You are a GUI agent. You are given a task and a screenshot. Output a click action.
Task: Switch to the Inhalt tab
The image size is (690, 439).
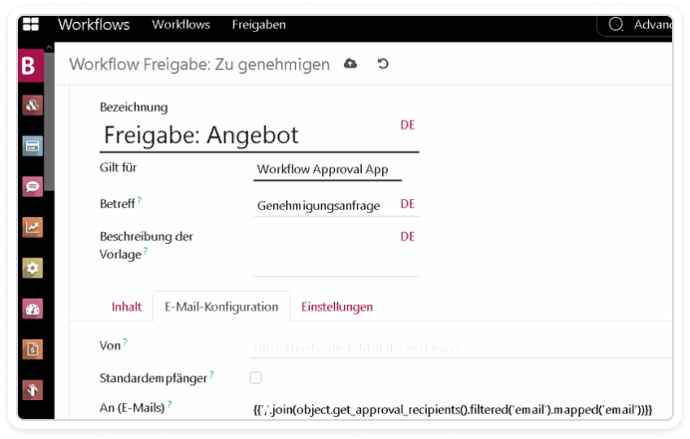tap(126, 306)
